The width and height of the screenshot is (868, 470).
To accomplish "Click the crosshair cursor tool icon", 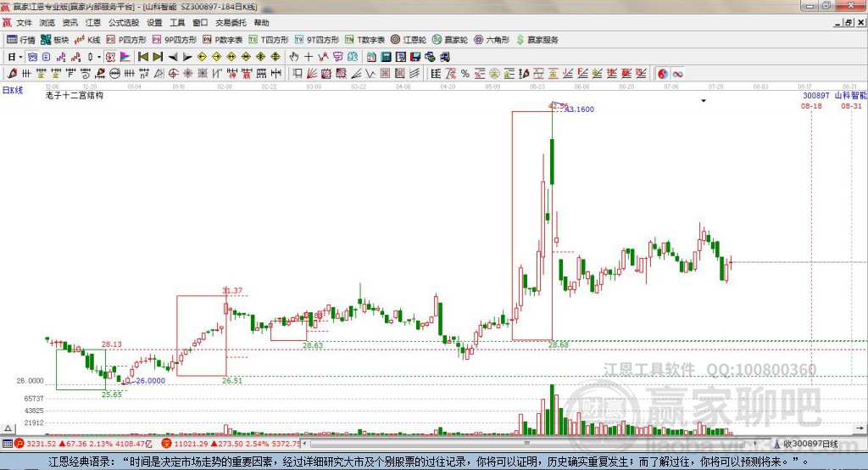I will 309,57.
